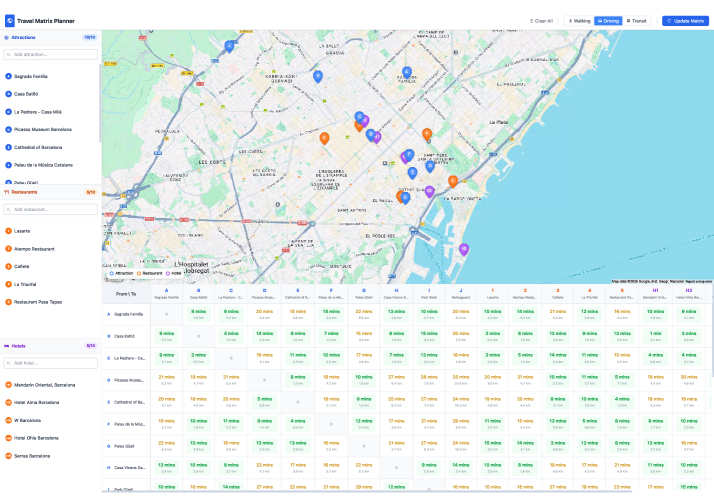Screen dimensions: 714x504
Task: Focus the Add attraction search field
Action: pyautogui.click(x=52, y=54)
